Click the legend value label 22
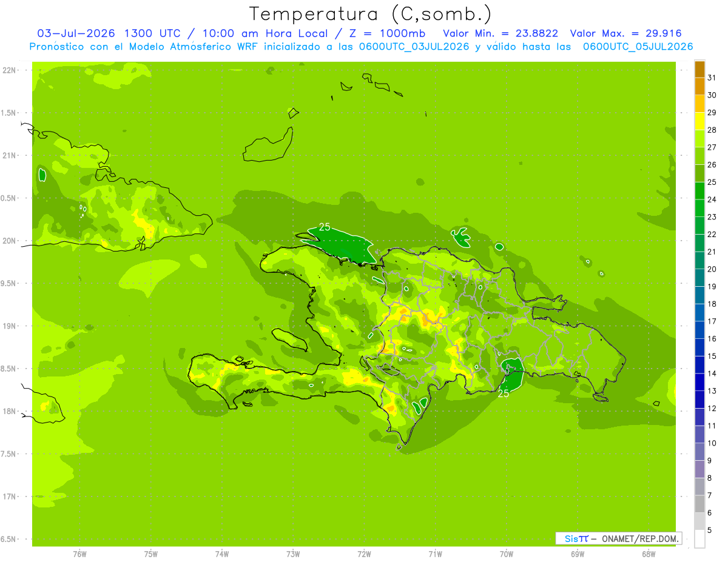Screen dimensions: 728x562 tap(712, 235)
